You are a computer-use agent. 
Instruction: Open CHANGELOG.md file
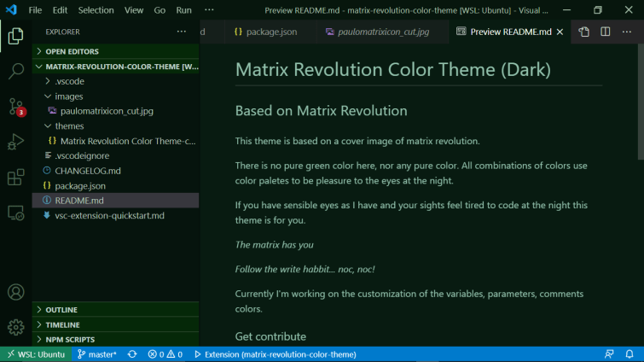click(116, 171)
